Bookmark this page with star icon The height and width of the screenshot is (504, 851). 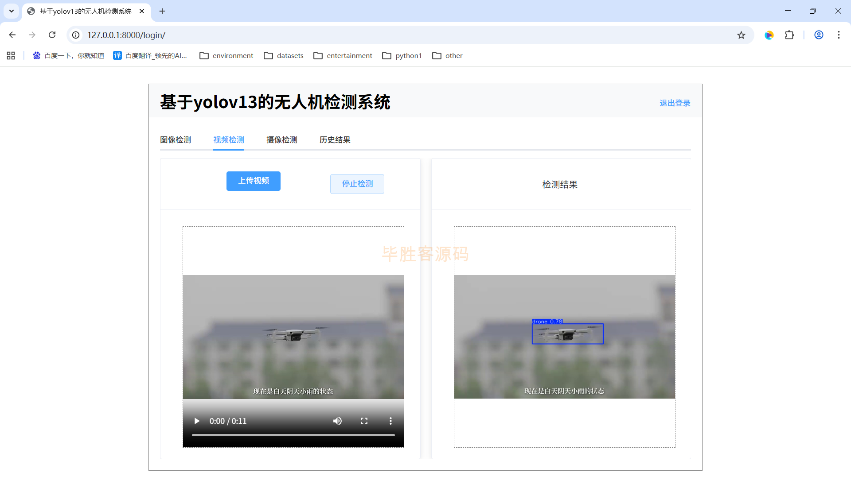click(x=741, y=35)
